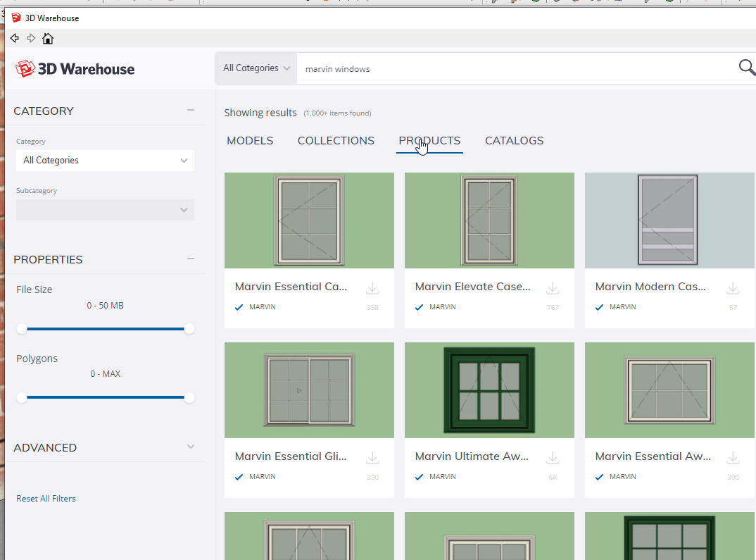Click MARVIN author under Marvin Essential Aw...

tap(622, 477)
